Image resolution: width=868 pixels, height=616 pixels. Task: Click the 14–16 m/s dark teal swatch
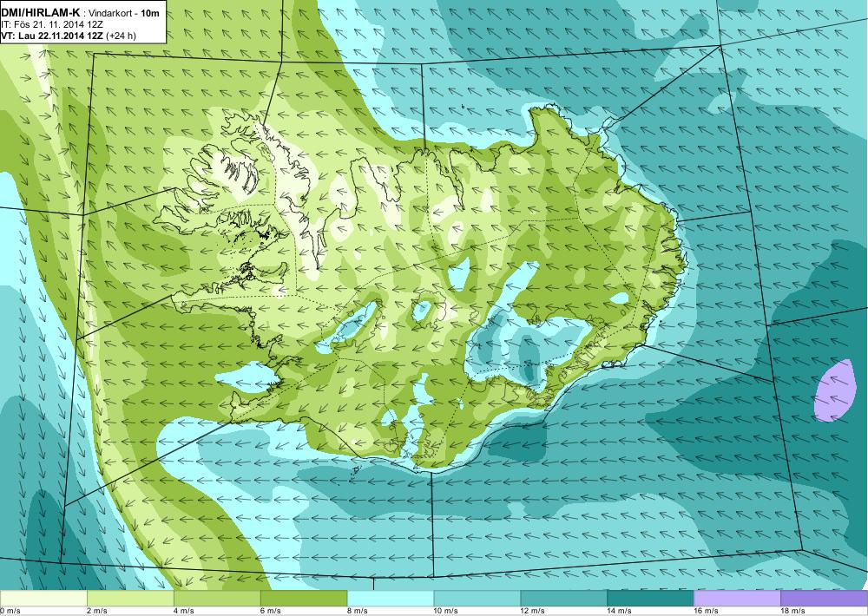pyautogui.click(x=650, y=598)
